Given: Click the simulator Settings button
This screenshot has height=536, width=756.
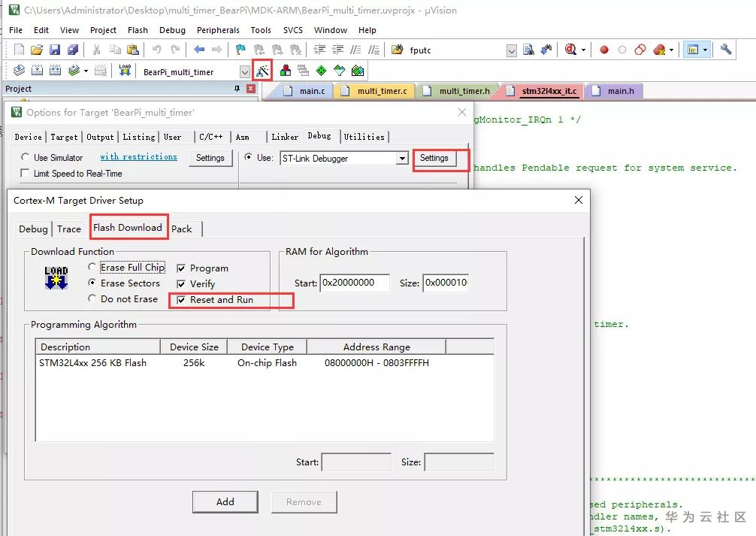Looking at the screenshot, I should point(210,158).
